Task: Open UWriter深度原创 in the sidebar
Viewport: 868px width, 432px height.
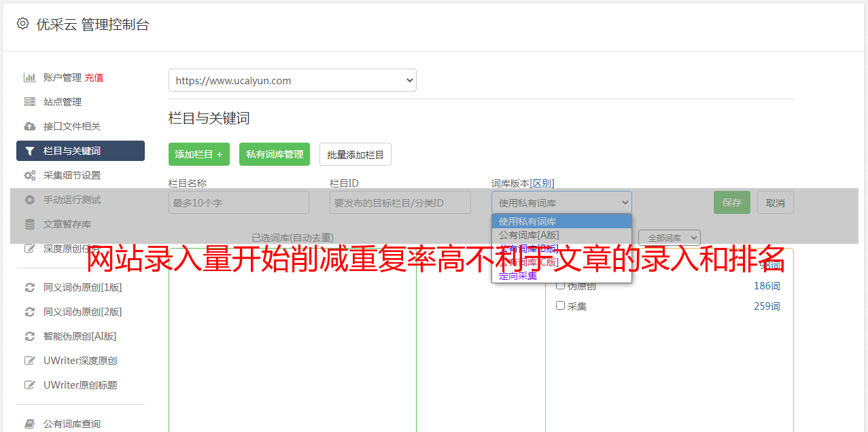Action: coord(80,361)
